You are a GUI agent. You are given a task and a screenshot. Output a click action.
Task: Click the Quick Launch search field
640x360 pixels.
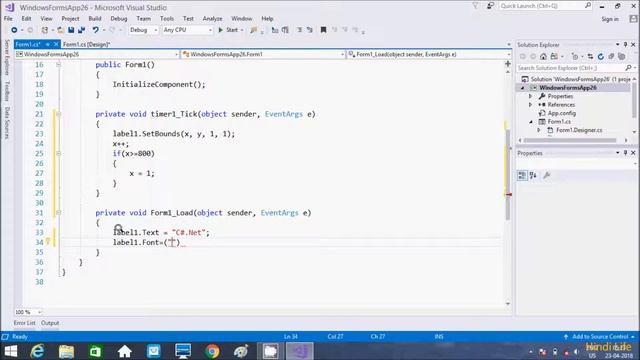[x=545, y=6]
